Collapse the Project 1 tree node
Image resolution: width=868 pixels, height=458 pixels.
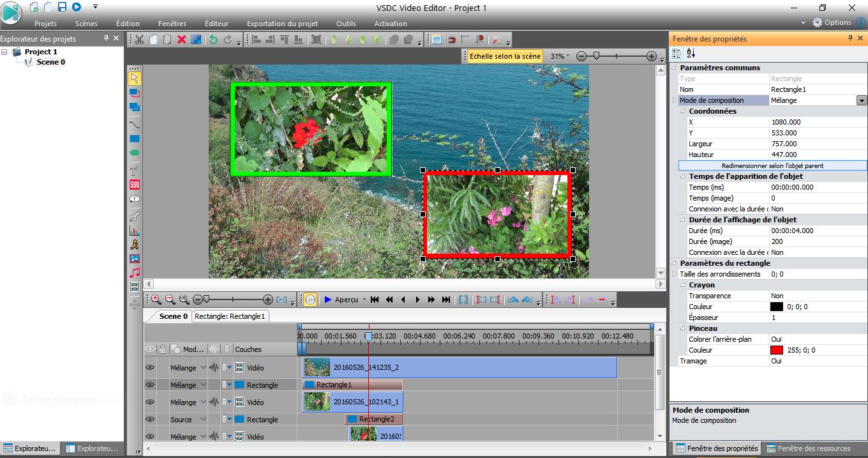click(5, 52)
